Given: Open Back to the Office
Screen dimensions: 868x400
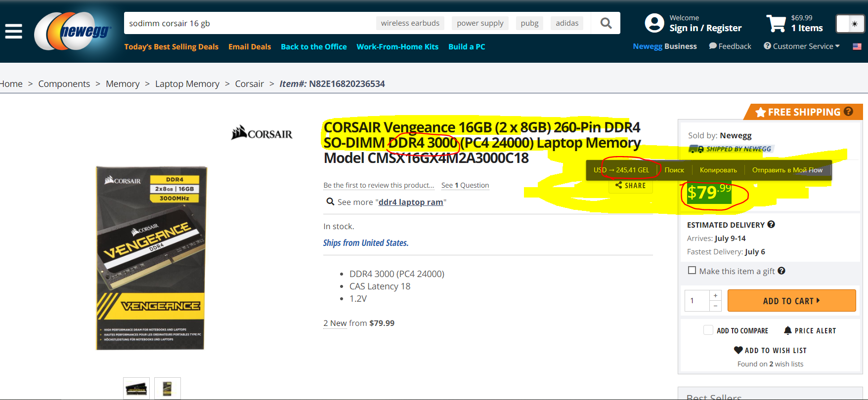Looking at the screenshot, I should coord(314,47).
